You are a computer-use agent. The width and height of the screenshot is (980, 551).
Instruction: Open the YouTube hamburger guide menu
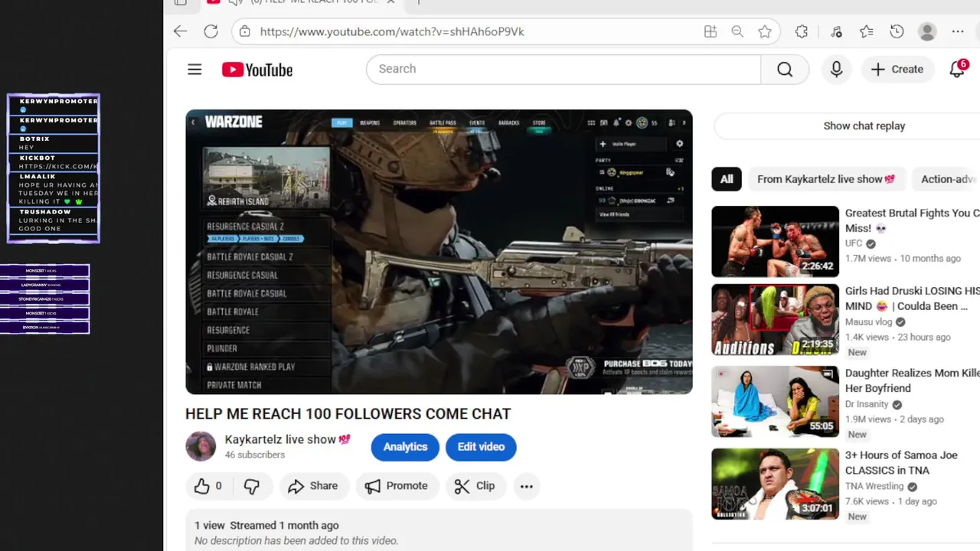tap(194, 70)
